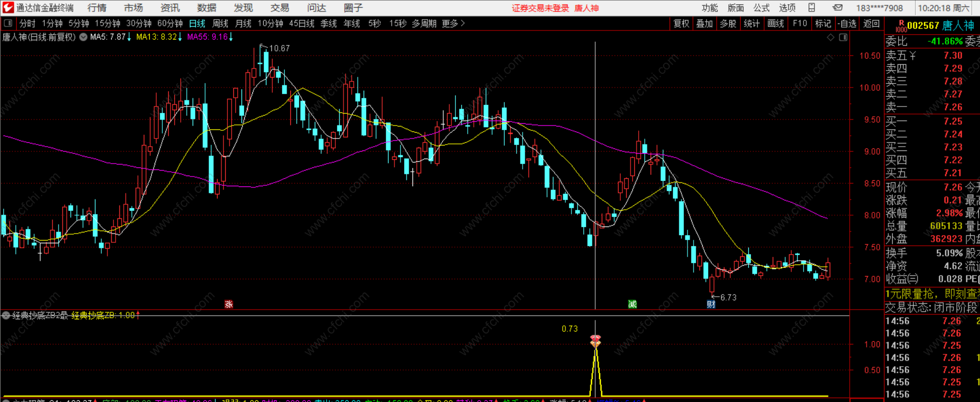Open the 功能 menu
Viewport: 980px width, 402px height.
click(710, 8)
